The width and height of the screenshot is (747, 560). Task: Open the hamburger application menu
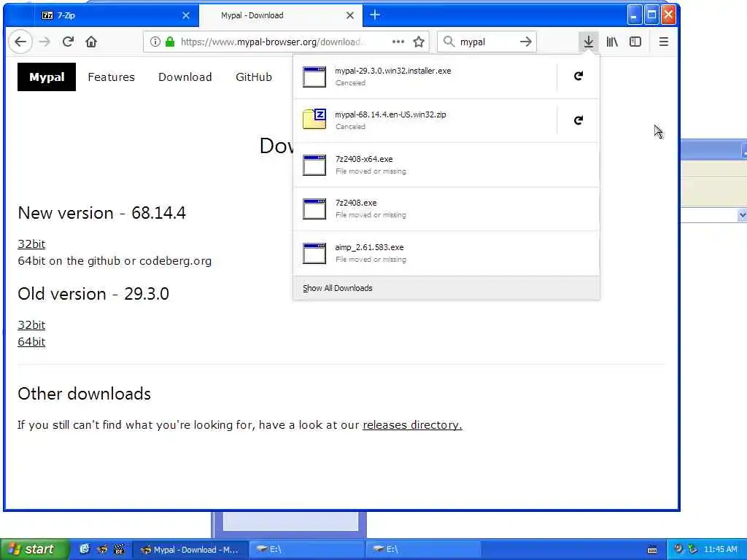tap(663, 42)
